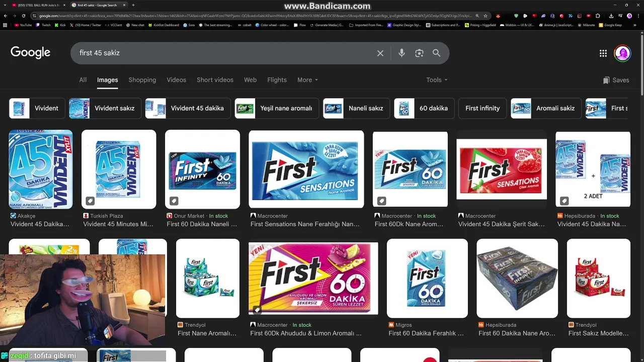Open the Google Keep bookmark

click(x=610, y=25)
